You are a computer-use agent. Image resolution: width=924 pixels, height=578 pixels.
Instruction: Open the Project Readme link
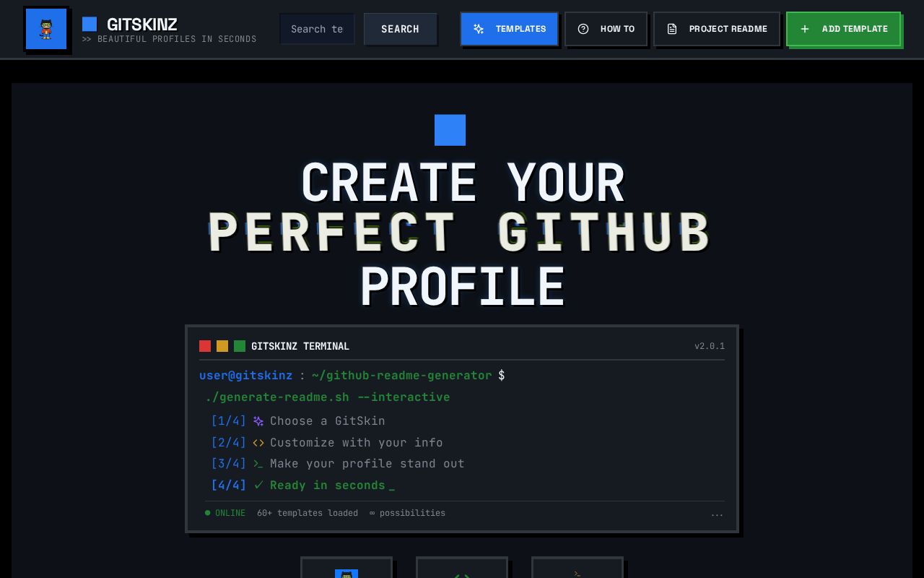tap(717, 29)
